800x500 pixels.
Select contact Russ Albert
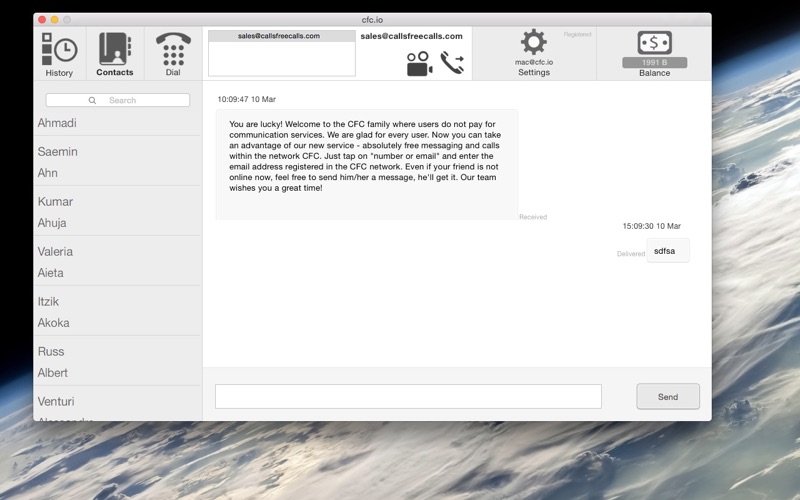coord(118,362)
